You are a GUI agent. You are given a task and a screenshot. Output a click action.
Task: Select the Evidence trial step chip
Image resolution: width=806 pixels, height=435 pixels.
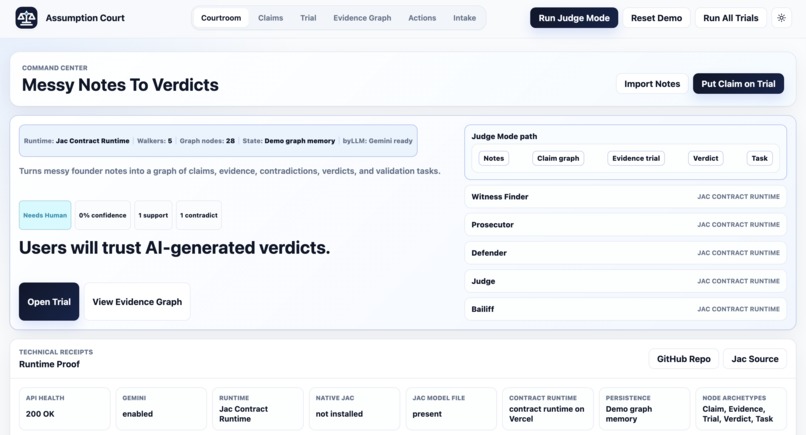click(x=636, y=158)
